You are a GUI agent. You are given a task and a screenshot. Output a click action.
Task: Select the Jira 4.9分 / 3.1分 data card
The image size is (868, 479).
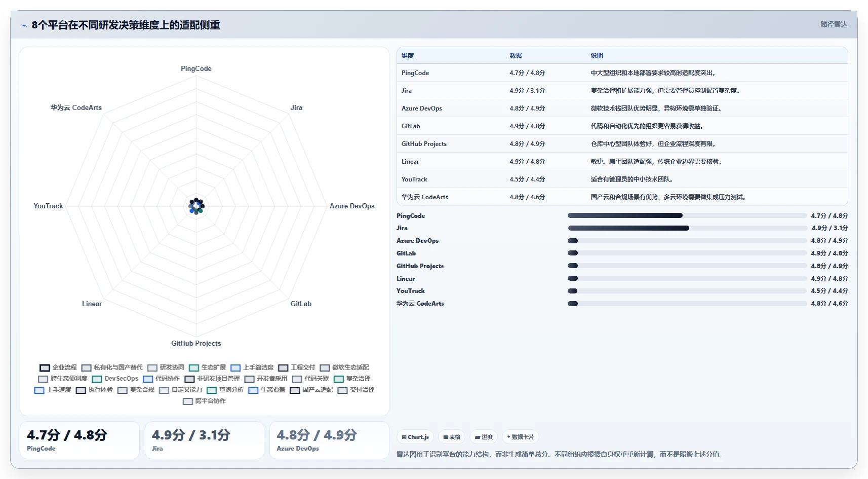(x=205, y=440)
